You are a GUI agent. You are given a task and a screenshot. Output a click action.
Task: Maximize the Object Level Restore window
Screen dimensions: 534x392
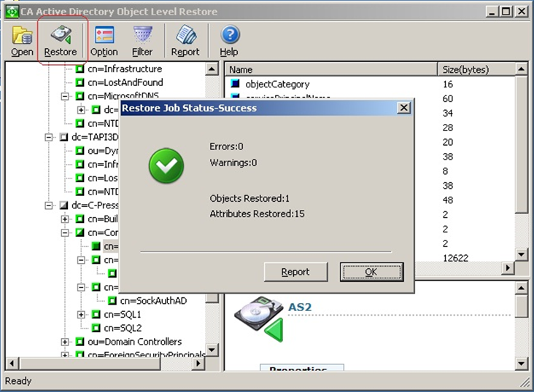[x=506, y=12]
